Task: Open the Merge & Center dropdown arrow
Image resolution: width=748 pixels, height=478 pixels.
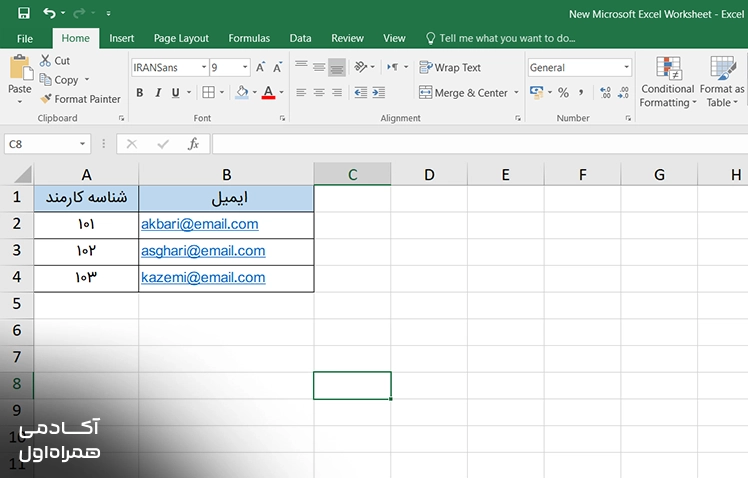Action: coord(516,93)
